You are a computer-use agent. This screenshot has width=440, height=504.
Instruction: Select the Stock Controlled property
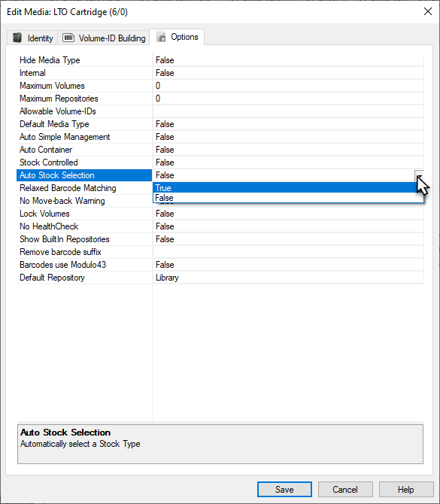pos(84,162)
